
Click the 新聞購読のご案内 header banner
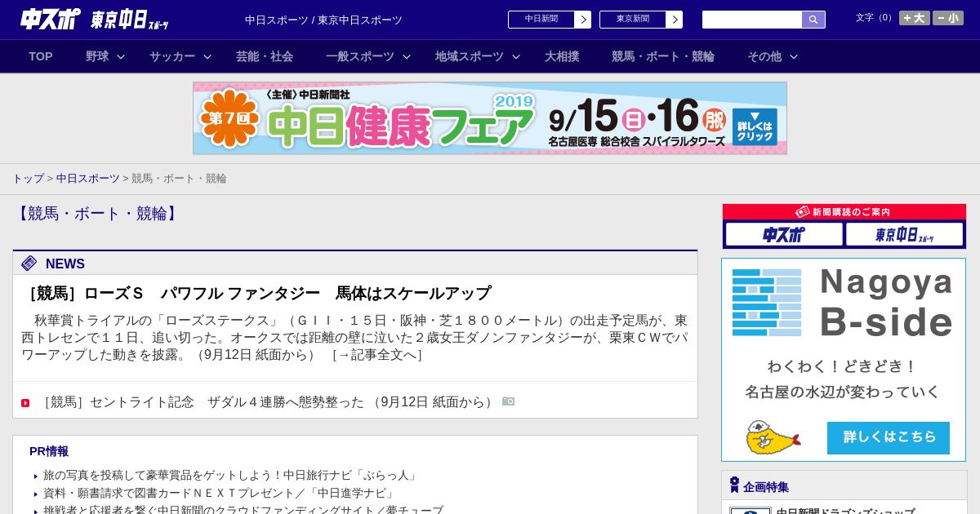pos(844,212)
